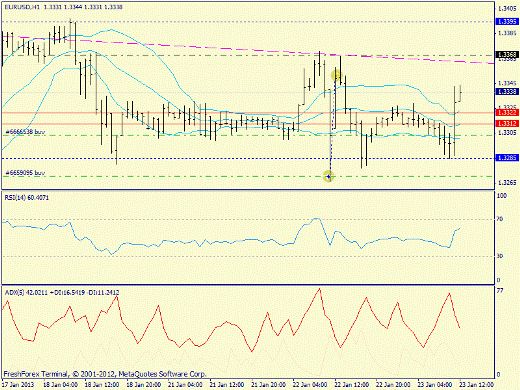Click the ADX(5) indicator label
Image resolution: width=520 pixels, height=390 pixels.
coord(62,292)
